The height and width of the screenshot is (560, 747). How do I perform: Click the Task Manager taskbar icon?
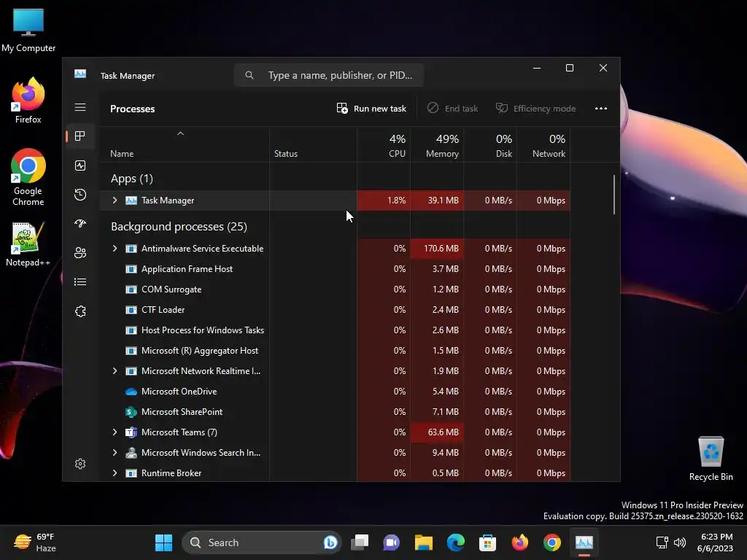[584, 542]
